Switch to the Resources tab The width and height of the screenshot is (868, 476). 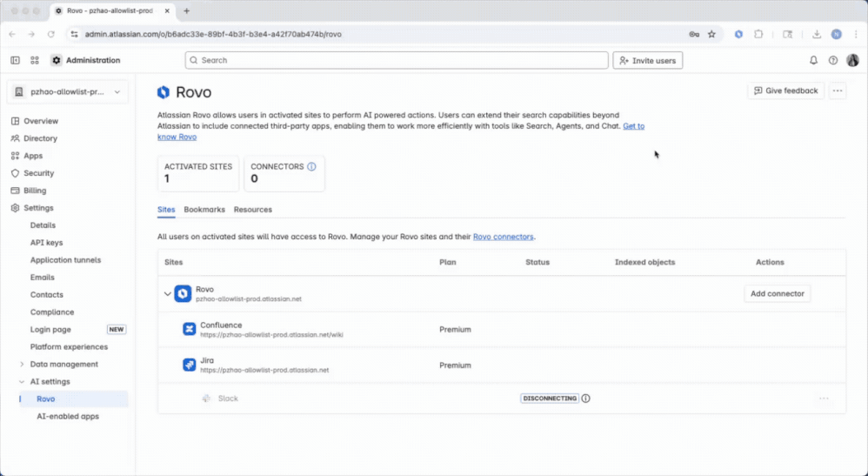[253, 210]
